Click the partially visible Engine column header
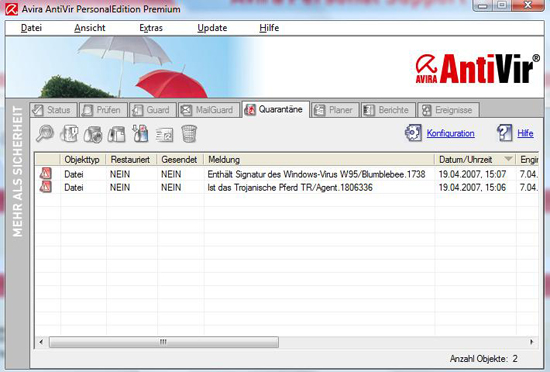The image size is (550, 372). [x=528, y=160]
